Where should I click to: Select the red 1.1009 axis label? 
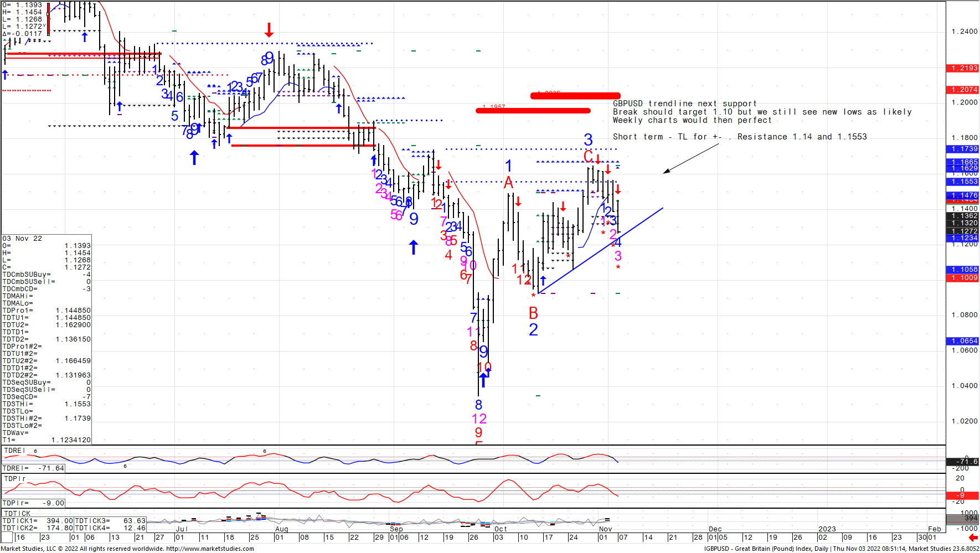[962, 278]
